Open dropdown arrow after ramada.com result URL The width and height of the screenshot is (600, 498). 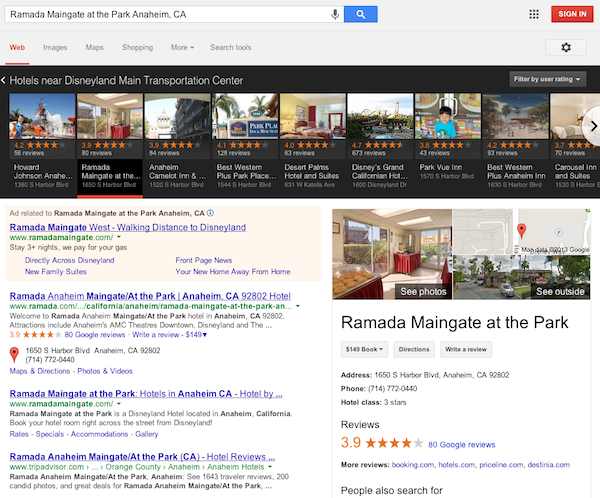298,306
